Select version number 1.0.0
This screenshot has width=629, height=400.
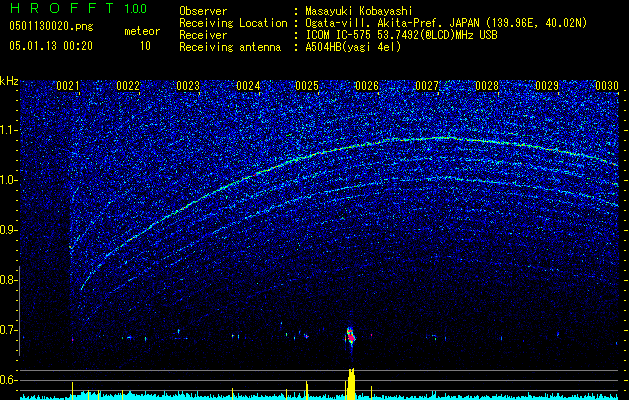point(136,8)
